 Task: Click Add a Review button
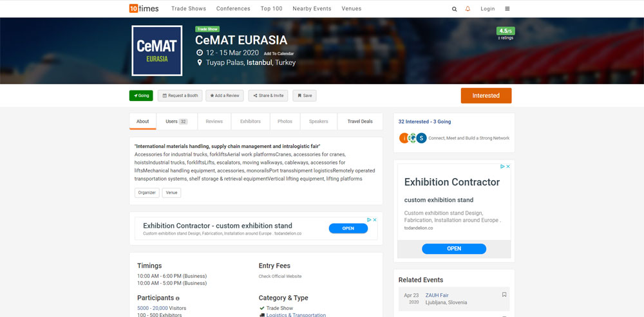coord(225,96)
